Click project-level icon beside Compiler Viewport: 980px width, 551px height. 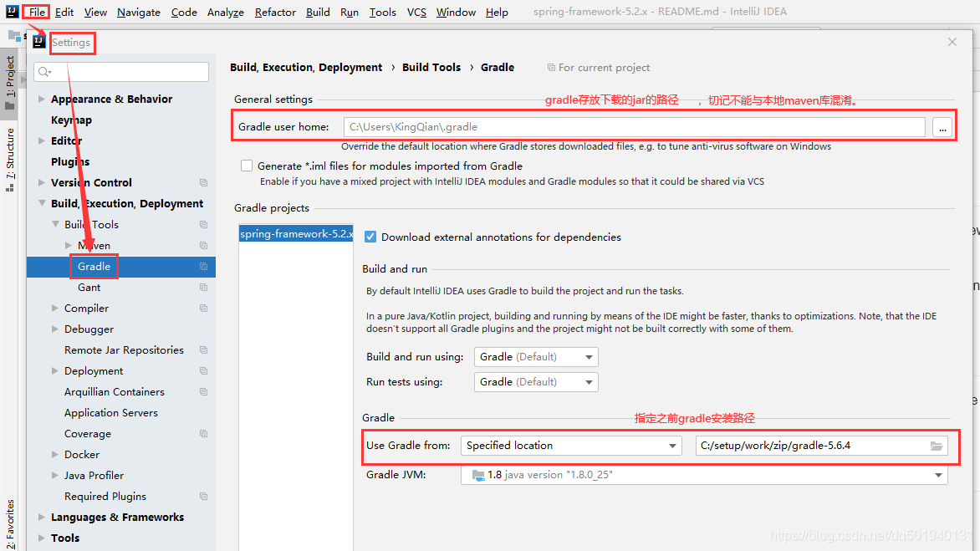[204, 308]
